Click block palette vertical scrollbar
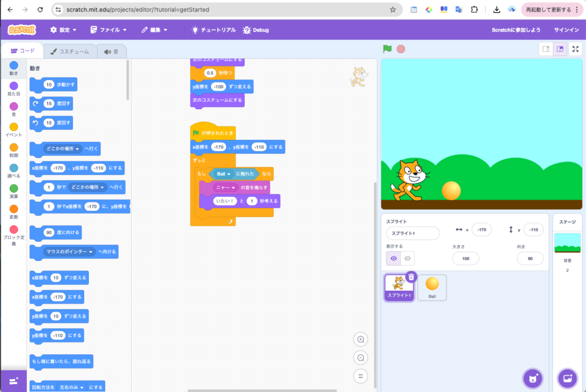Screen dimensions: 586x392 [128, 80]
